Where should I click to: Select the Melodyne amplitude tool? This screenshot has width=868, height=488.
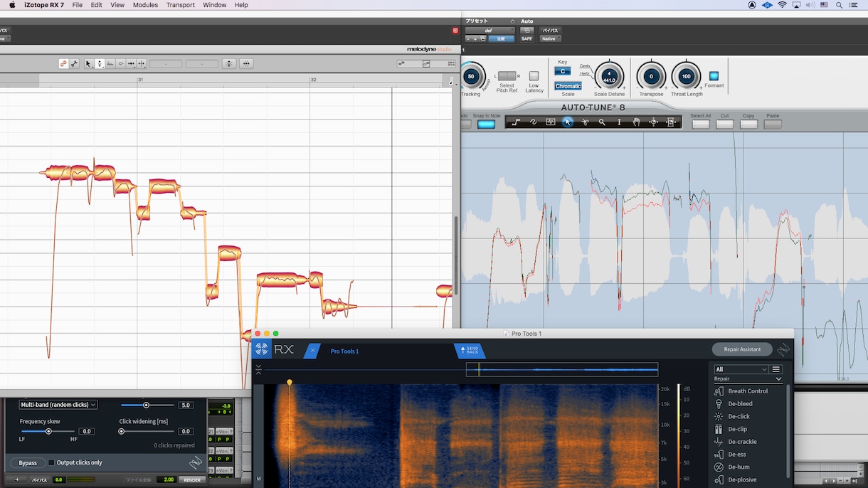(x=121, y=63)
